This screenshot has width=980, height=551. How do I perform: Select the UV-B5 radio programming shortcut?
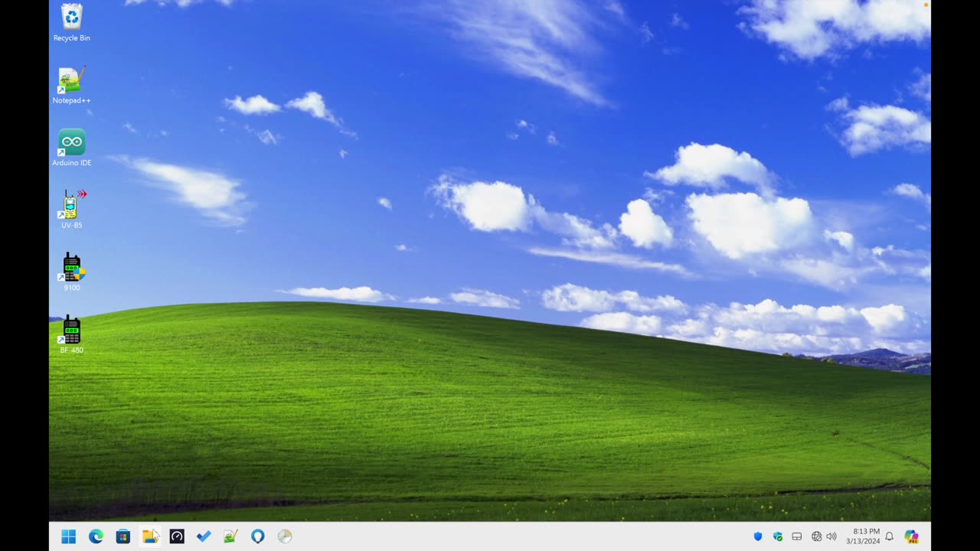click(x=71, y=210)
